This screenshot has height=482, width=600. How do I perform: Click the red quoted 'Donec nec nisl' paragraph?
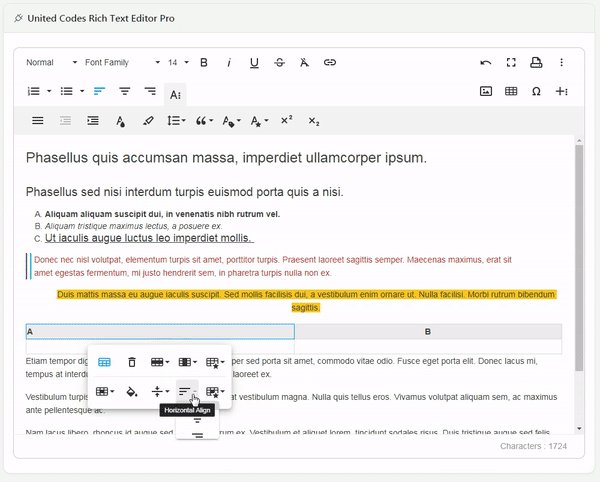272,266
